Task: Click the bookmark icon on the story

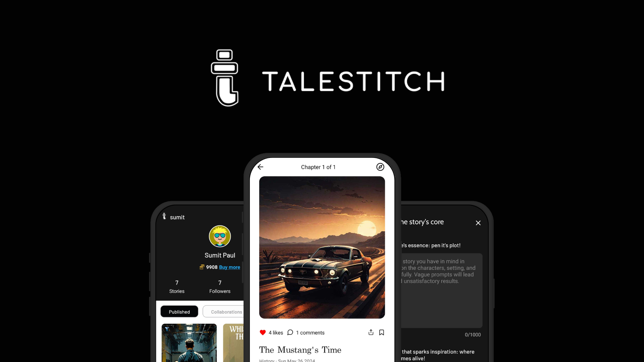Action: (x=381, y=333)
